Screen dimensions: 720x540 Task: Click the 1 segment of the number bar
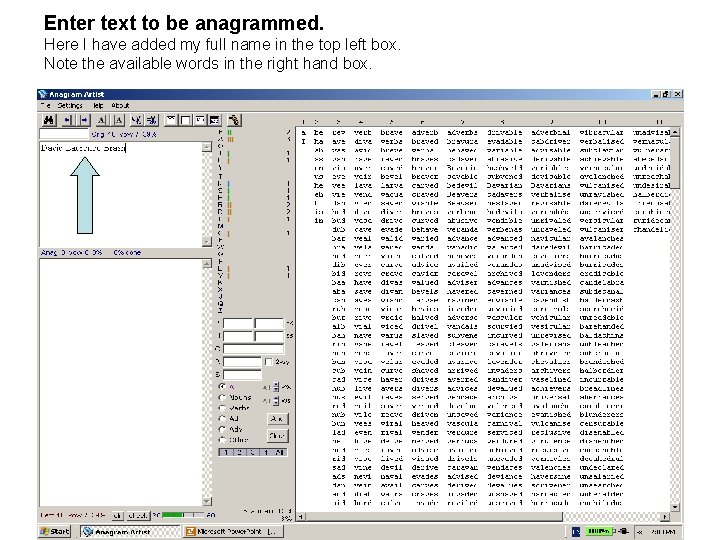coord(225,452)
